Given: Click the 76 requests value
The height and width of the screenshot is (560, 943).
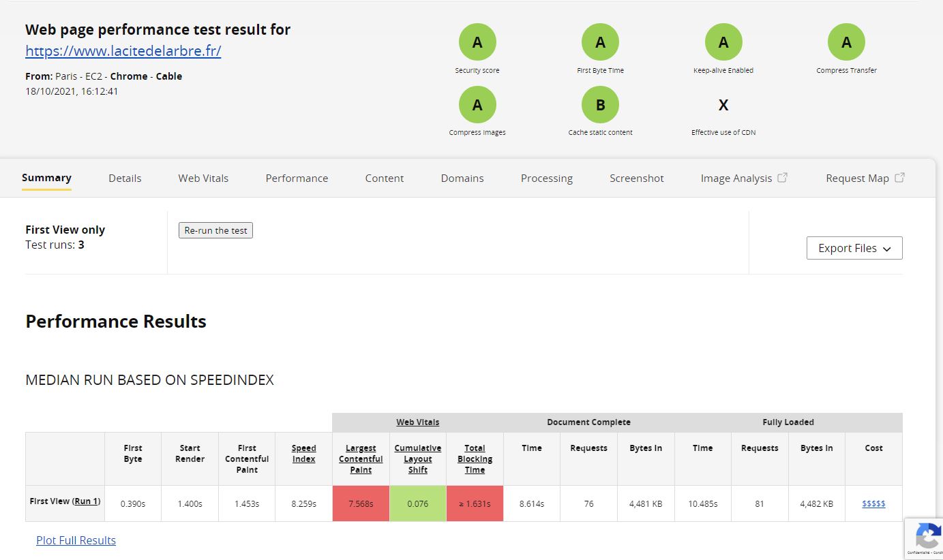Looking at the screenshot, I should [x=588, y=504].
